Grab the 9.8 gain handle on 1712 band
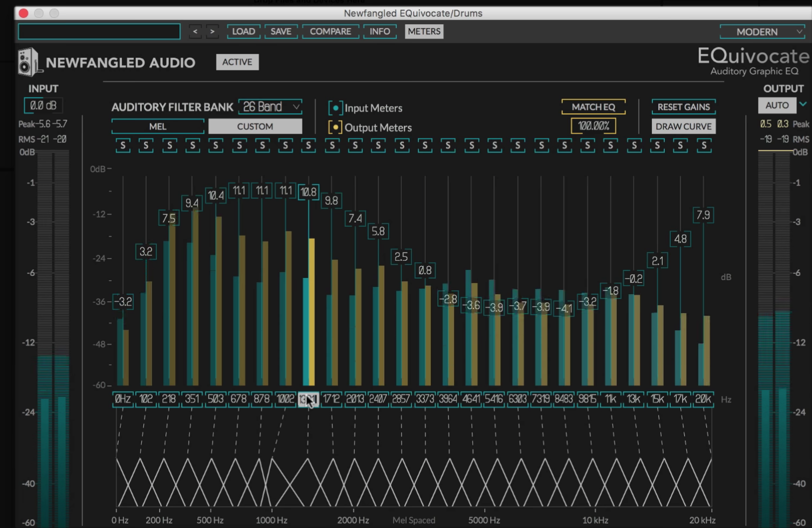This screenshot has height=528, width=812. click(331, 200)
